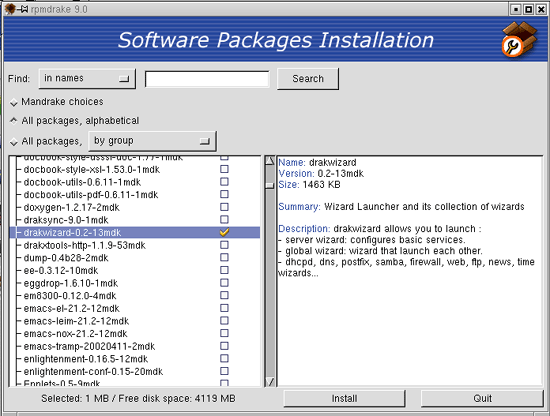
Task: Click the 'Selected: 1 MB / Free disk space' status text
Action: 138,399
